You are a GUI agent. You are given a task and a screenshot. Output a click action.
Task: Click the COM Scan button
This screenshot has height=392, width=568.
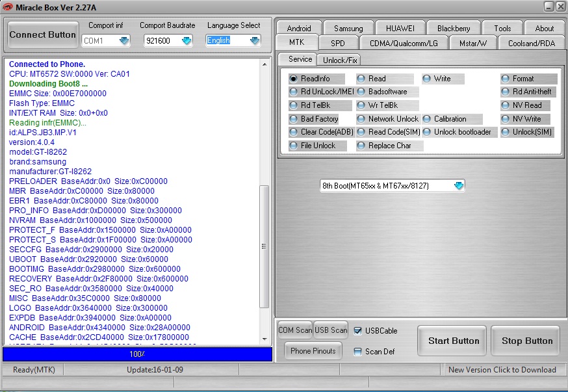[x=295, y=330]
